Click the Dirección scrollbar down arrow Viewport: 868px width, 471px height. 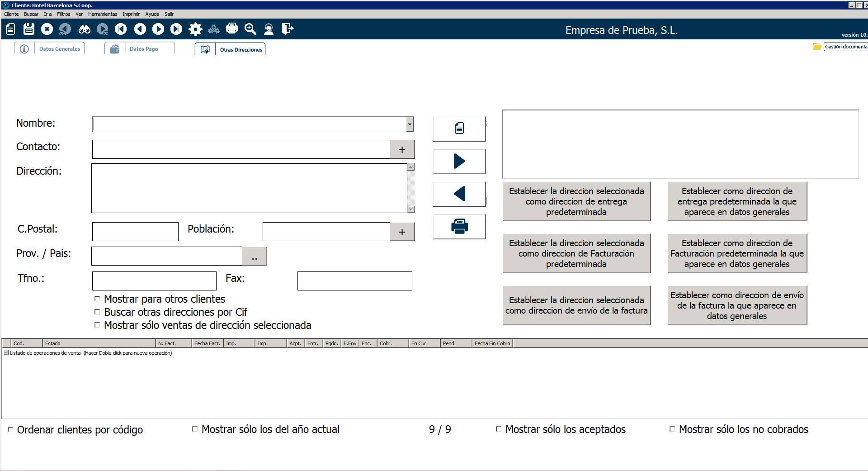[x=411, y=209]
